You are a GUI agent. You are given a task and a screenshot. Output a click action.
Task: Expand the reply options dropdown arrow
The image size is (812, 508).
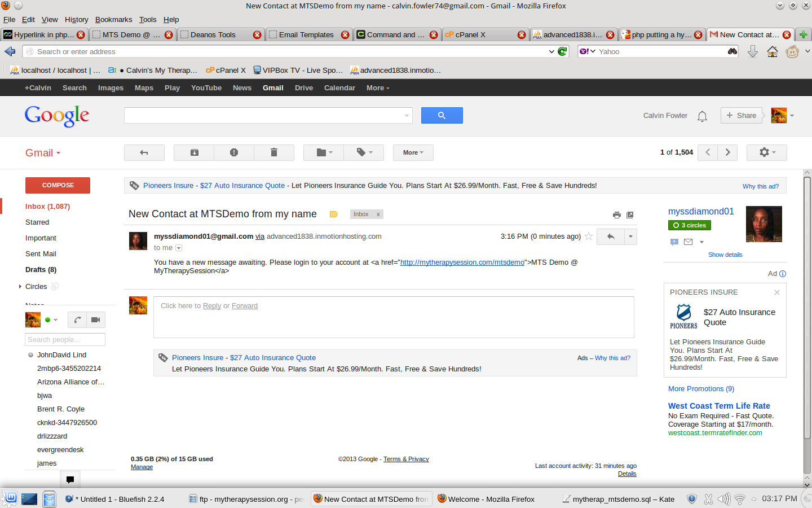[x=630, y=237]
